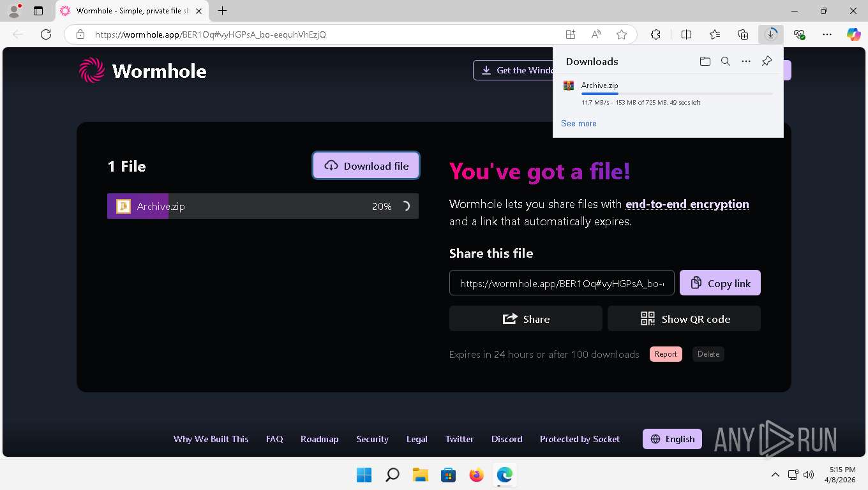Open the Read aloud feature
The height and width of the screenshot is (490, 868).
click(x=596, y=34)
